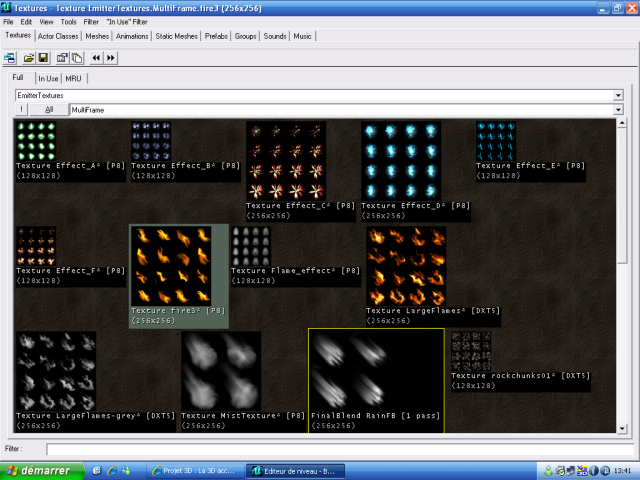Select the LargeFlames-grey texture thumbnail
Screen dimensions: 640x480
point(56,371)
